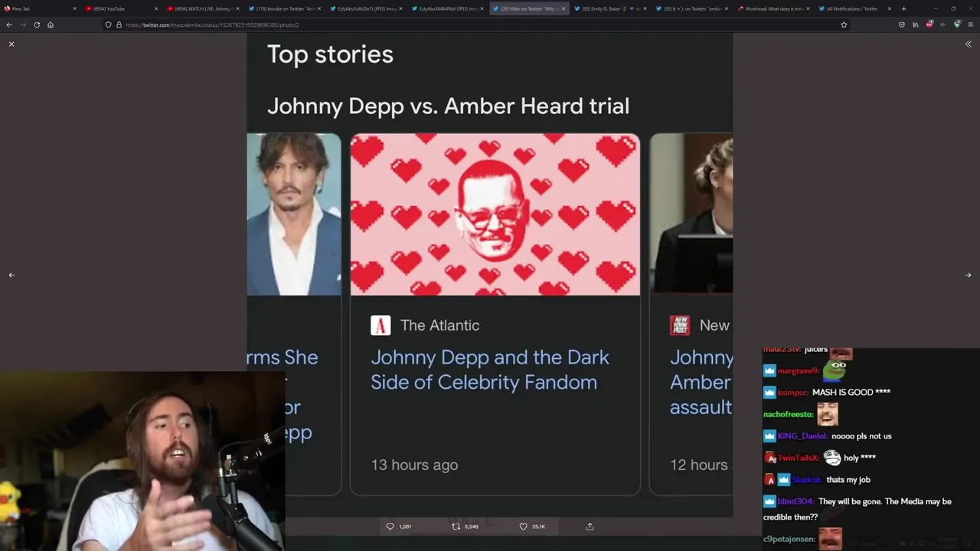The width and height of the screenshot is (980, 551).
Task: Open the Pocket save icon
Action: 902,24
